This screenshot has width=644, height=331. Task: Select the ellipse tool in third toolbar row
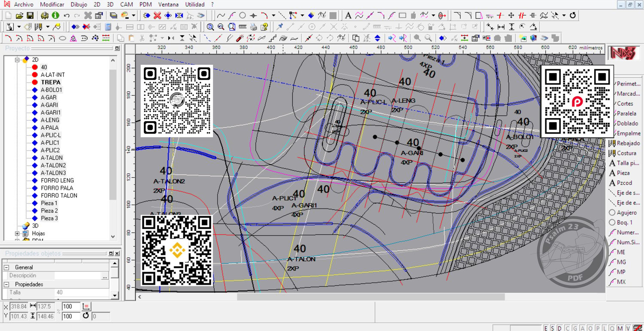pyautogui.click(x=62, y=38)
